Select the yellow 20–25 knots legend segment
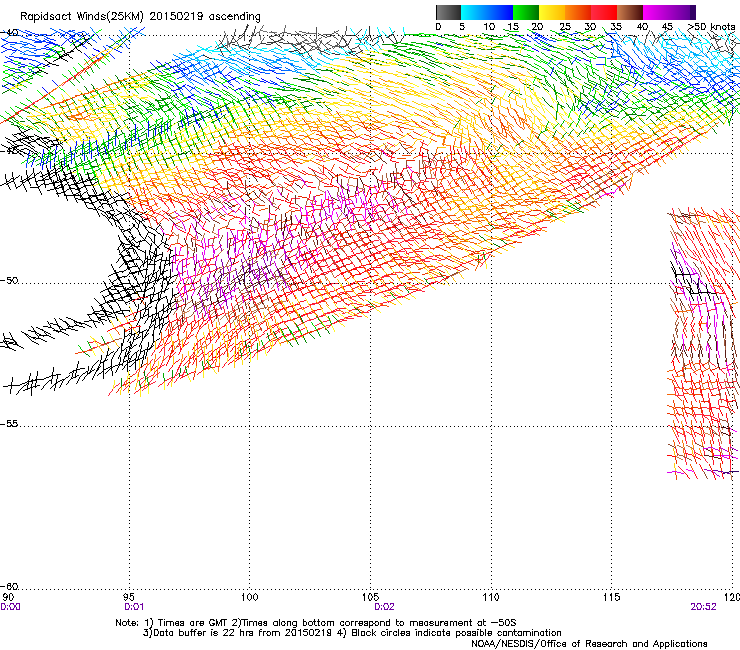The image size is (740, 650). (x=552, y=12)
